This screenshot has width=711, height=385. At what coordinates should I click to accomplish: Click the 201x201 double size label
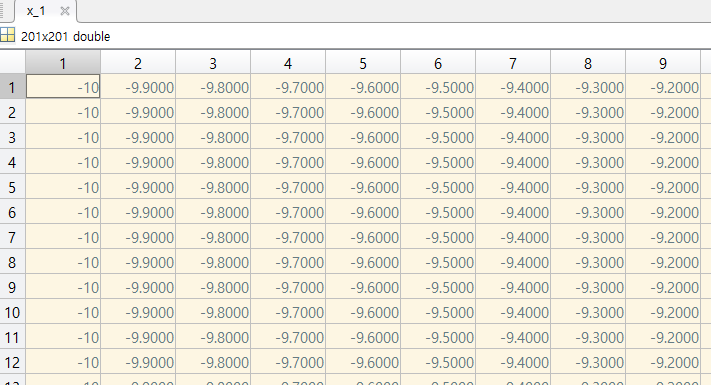[x=65, y=36]
